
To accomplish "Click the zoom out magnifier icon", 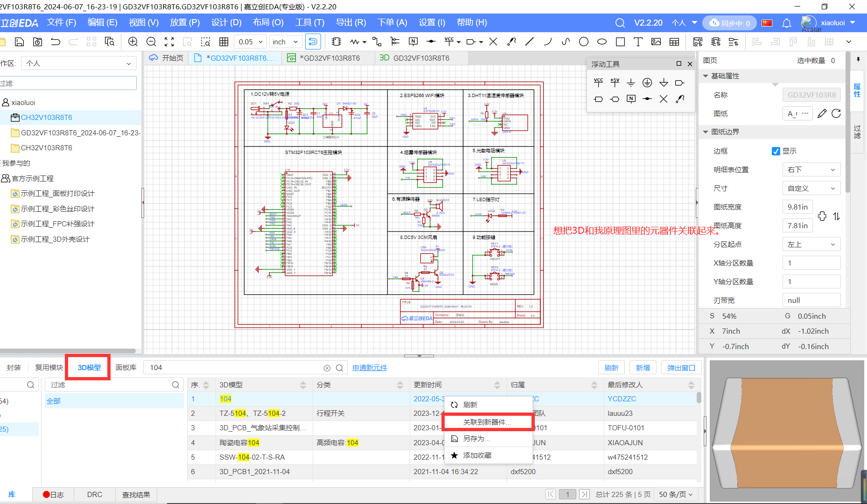I will [x=151, y=42].
